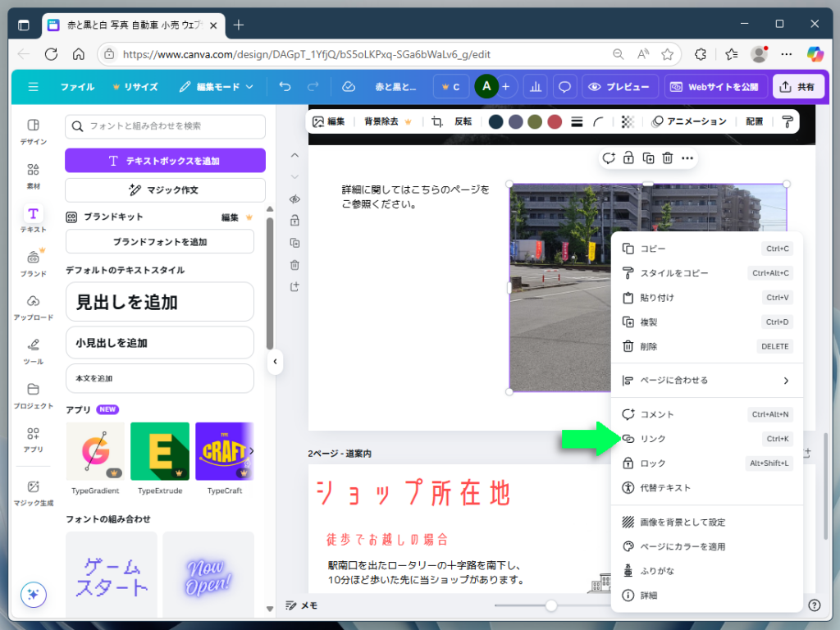Screen dimensions: 840x630
Task: Collapse the left panel with the chevron arrow
Action: coord(275,361)
